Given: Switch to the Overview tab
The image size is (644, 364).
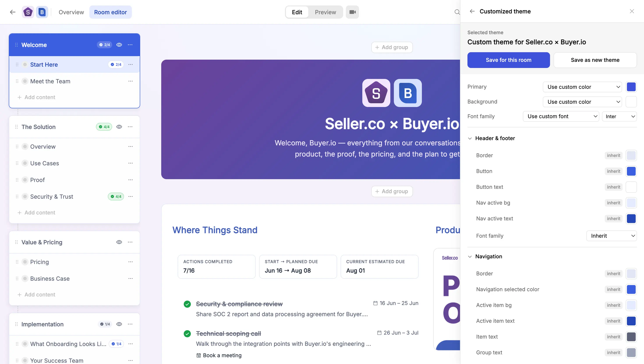Looking at the screenshot, I should tap(71, 12).
